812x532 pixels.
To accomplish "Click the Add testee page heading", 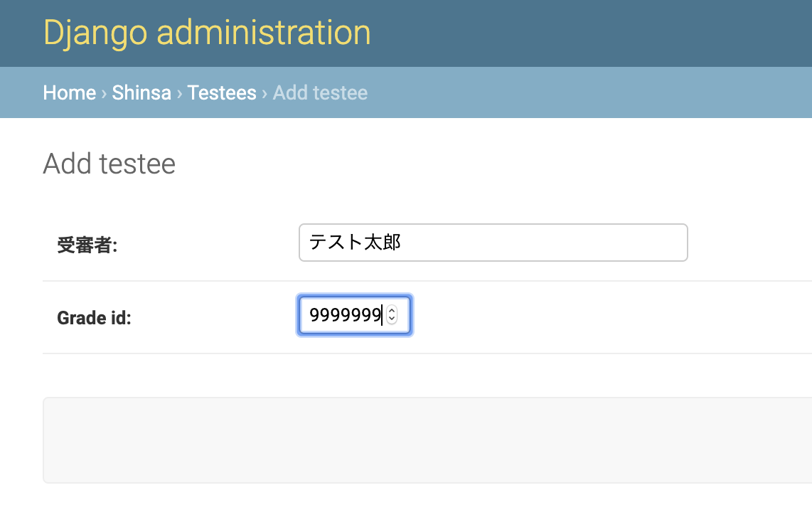I will 109,164.
